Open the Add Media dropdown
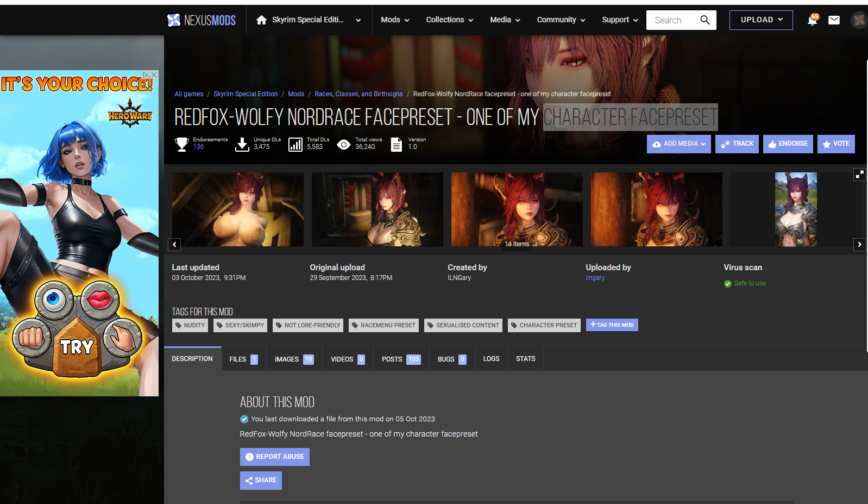Viewport: 868px width, 504px height. (678, 144)
